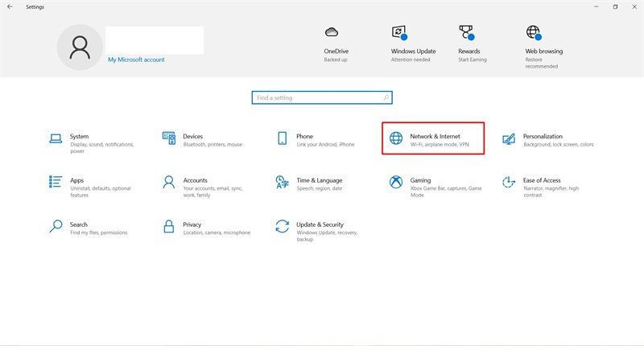Screen dimensions: 644x346
Task: Select the Time & Language icon
Action: (283, 182)
